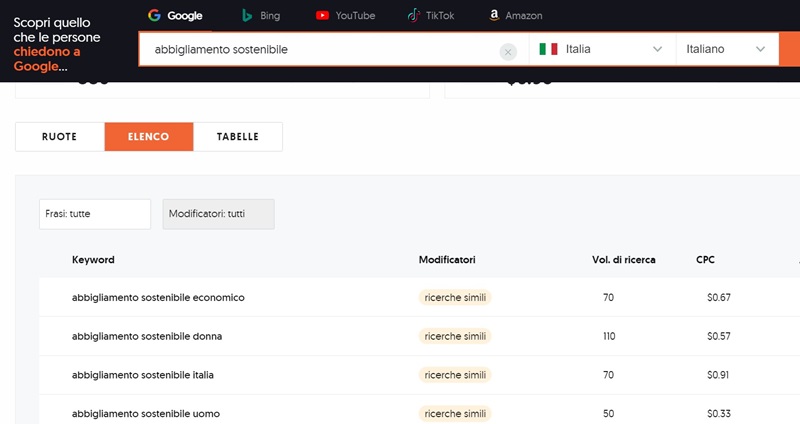Click the Amazon logo icon
The height and width of the screenshot is (424, 800).
(x=494, y=16)
